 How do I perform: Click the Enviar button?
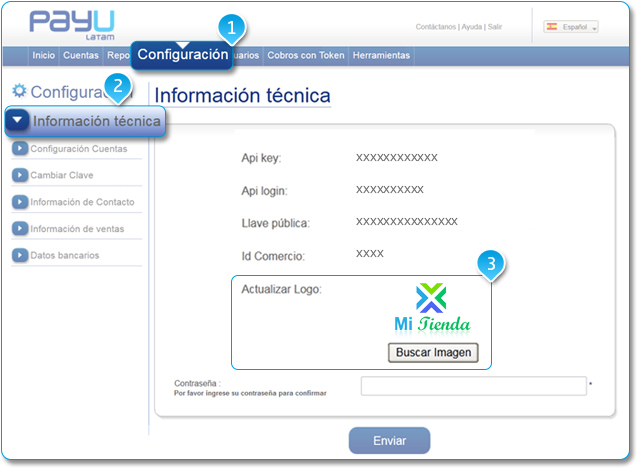(x=389, y=441)
